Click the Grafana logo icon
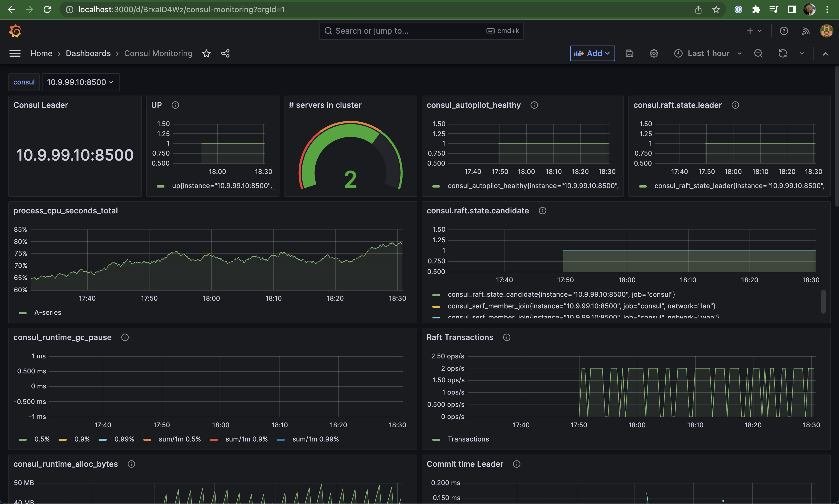Image resolution: width=839 pixels, height=504 pixels. 15,31
